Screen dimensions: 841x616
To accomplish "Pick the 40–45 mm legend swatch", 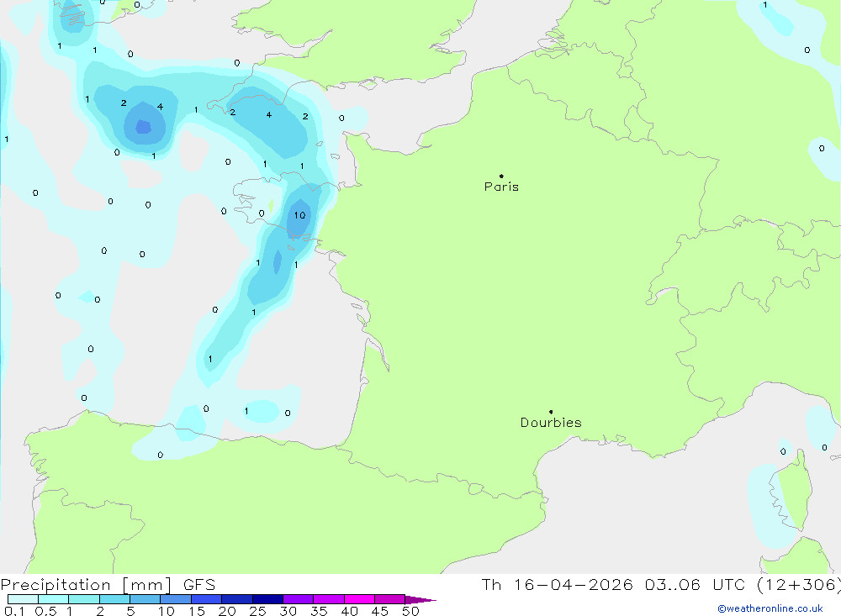I will pos(359,599).
